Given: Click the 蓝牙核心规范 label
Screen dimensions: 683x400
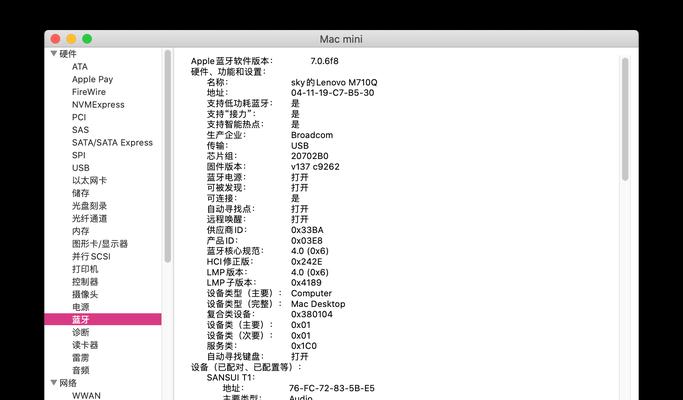Looking at the screenshot, I should [x=235, y=251].
